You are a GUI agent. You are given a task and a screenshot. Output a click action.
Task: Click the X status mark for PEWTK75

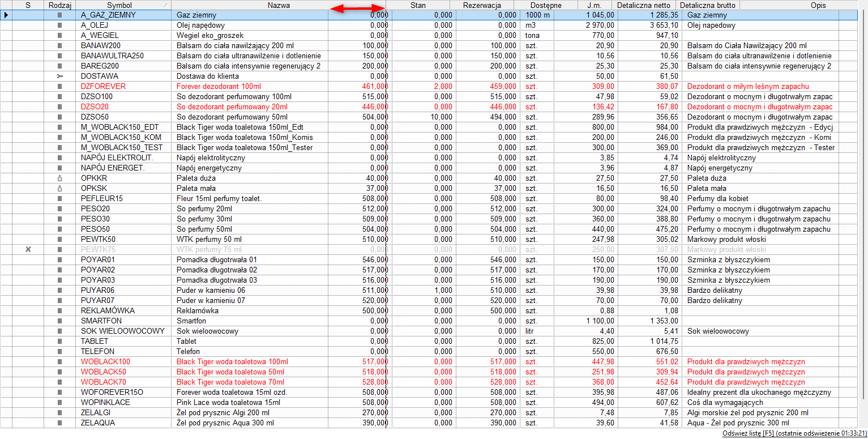(x=28, y=249)
